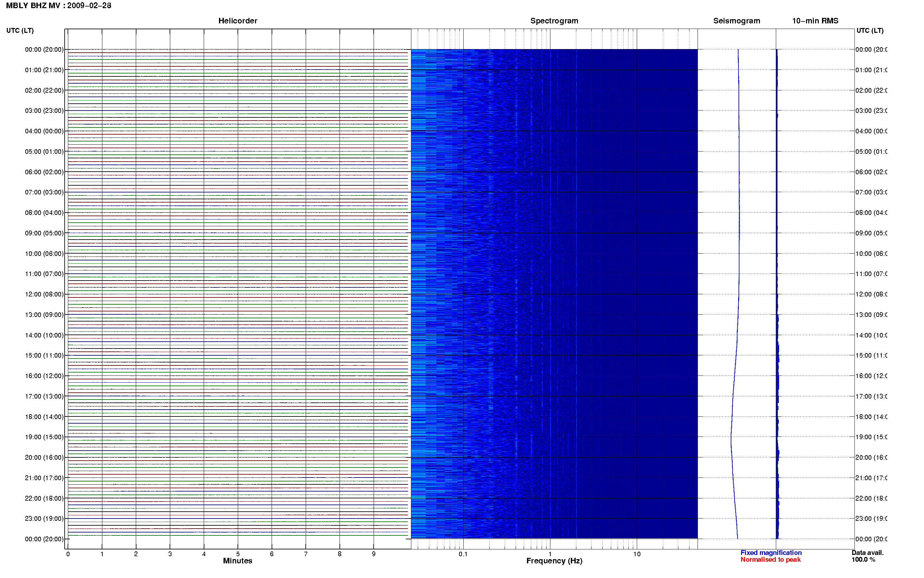Click left time label '06:00 (02:00)'
The image size is (924, 578).
(x=44, y=172)
